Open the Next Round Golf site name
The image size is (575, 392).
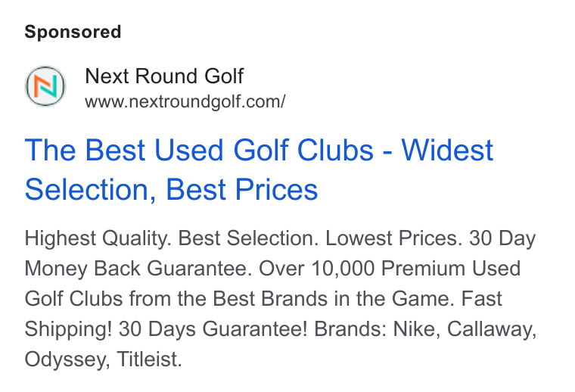[164, 76]
